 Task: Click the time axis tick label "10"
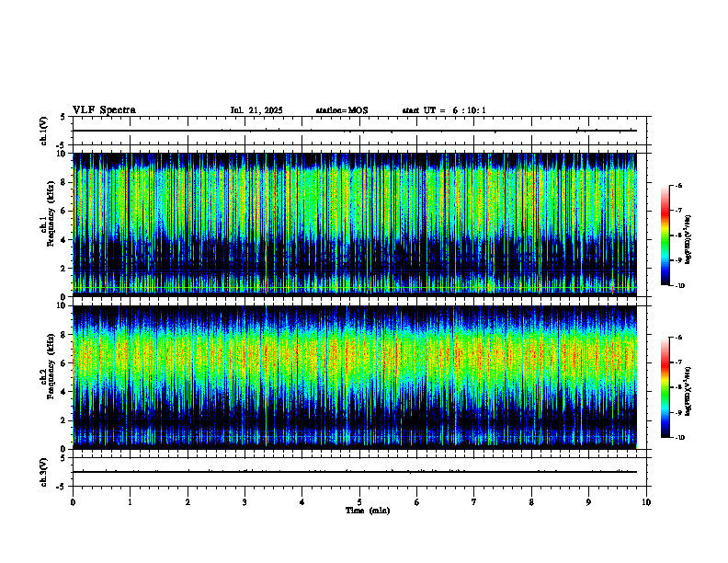click(646, 502)
